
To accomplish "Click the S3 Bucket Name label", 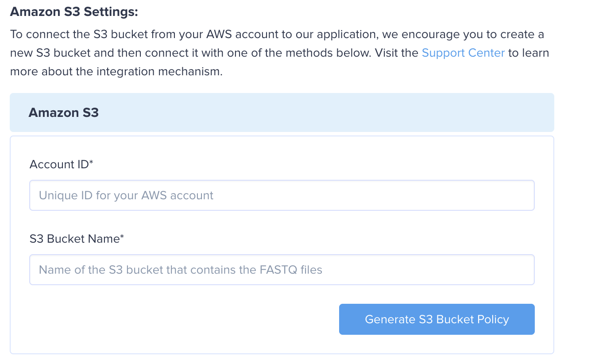I will point(77,238).
